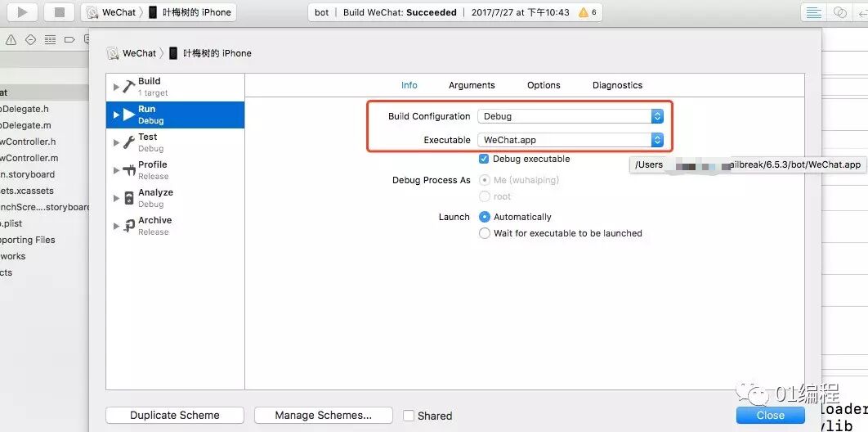Open the breakpoint navigator icon

click(x=69, y=40)
